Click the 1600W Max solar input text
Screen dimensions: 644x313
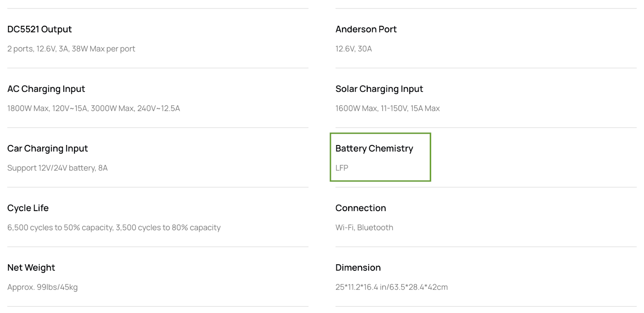click(388, 108)
